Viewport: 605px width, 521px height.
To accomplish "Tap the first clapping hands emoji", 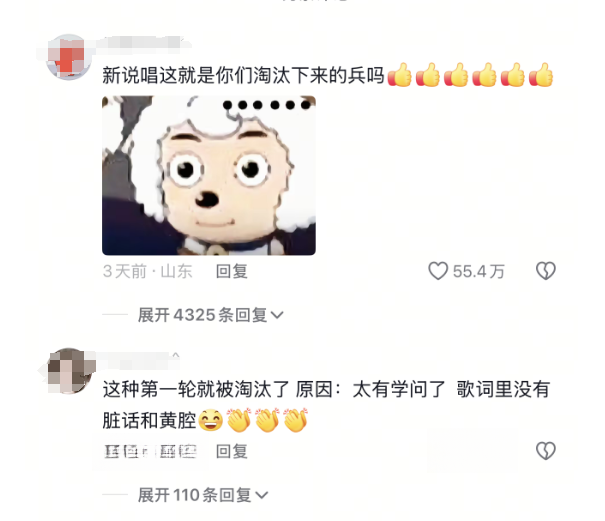I will click(239, 420).
